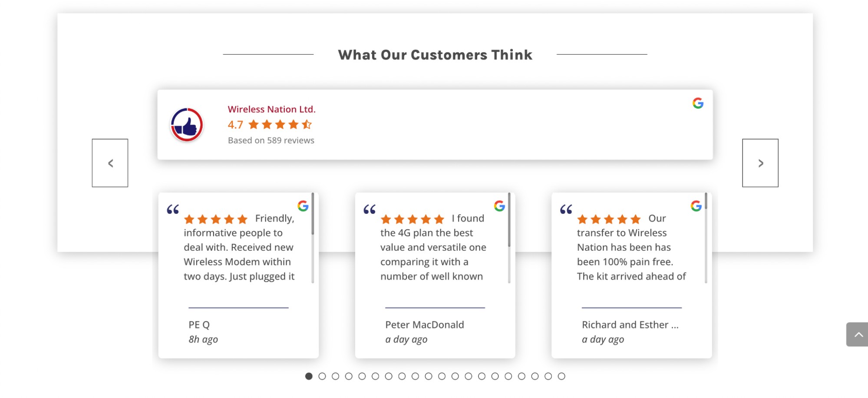Select the second carousel pagination dot
This screenshot has width=868, height=398.
[322, 376]
